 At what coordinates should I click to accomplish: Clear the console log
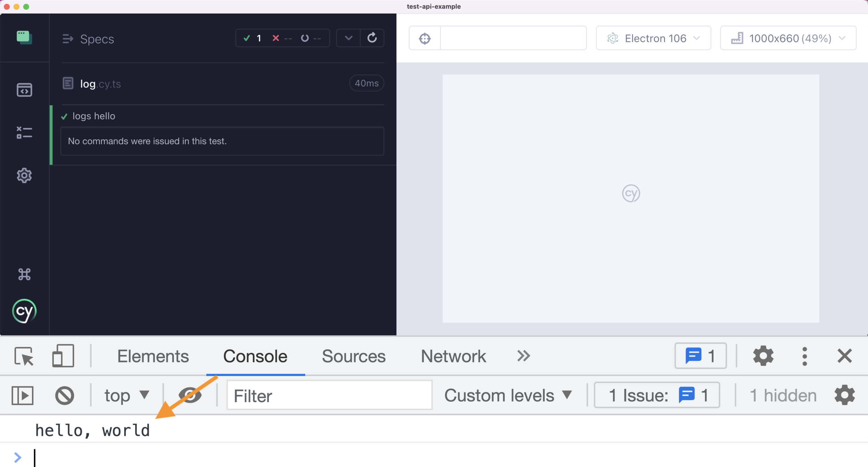point(65,395)
